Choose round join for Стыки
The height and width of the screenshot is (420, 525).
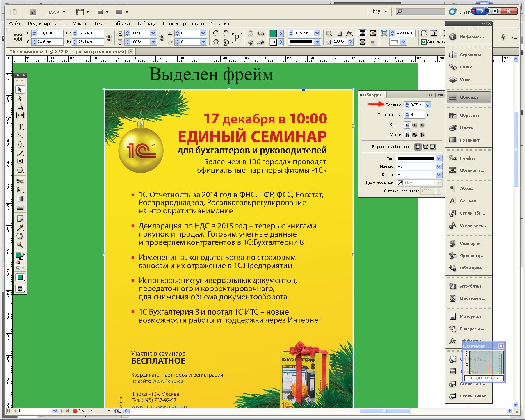coord(415,135)
